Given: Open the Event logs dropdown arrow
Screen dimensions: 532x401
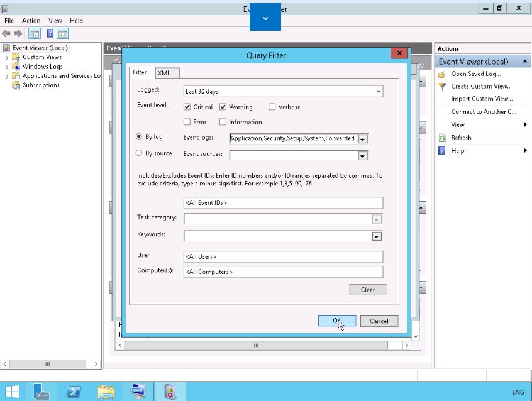Looking at the screenshot, I should (363, 139).
